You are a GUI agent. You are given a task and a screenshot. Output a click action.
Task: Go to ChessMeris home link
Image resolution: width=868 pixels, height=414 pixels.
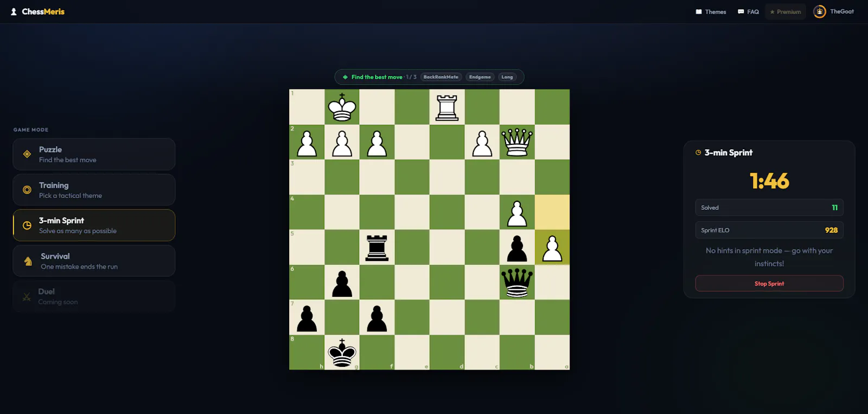point(37,11)
